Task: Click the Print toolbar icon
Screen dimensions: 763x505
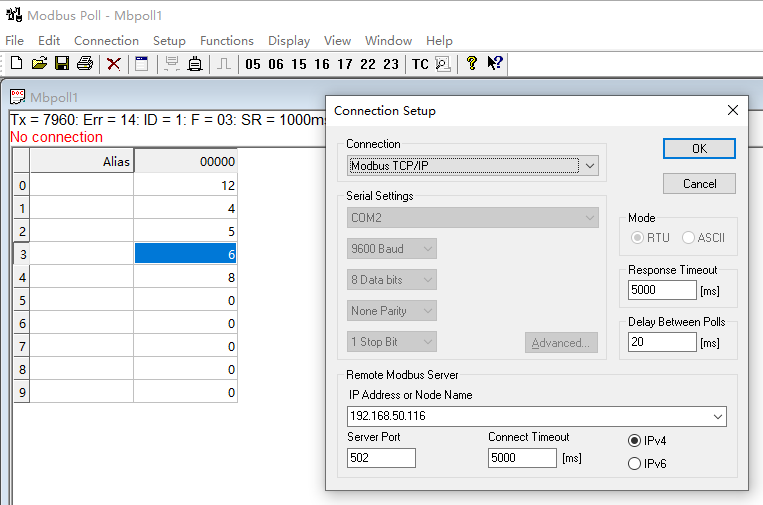Action: click(85, 64)
